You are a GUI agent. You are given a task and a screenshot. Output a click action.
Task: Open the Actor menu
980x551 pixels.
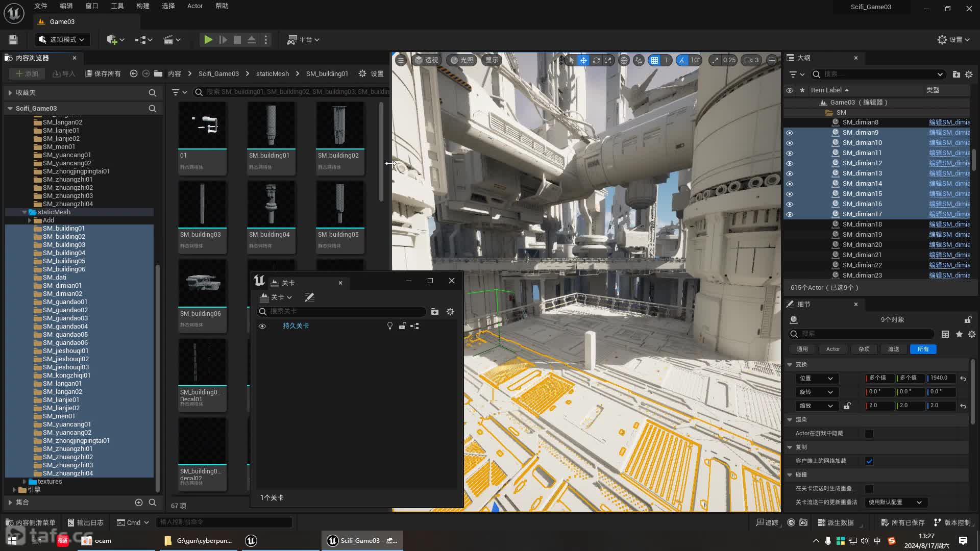195,6
